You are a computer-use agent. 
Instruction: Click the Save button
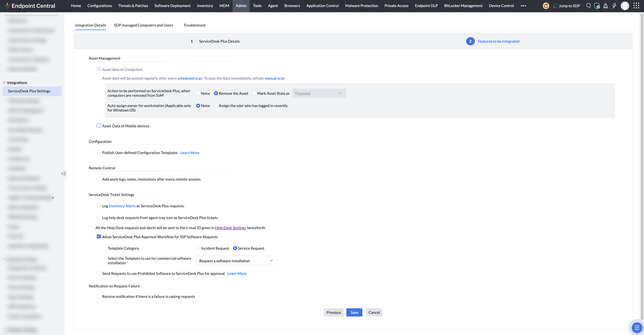(354, 312)
